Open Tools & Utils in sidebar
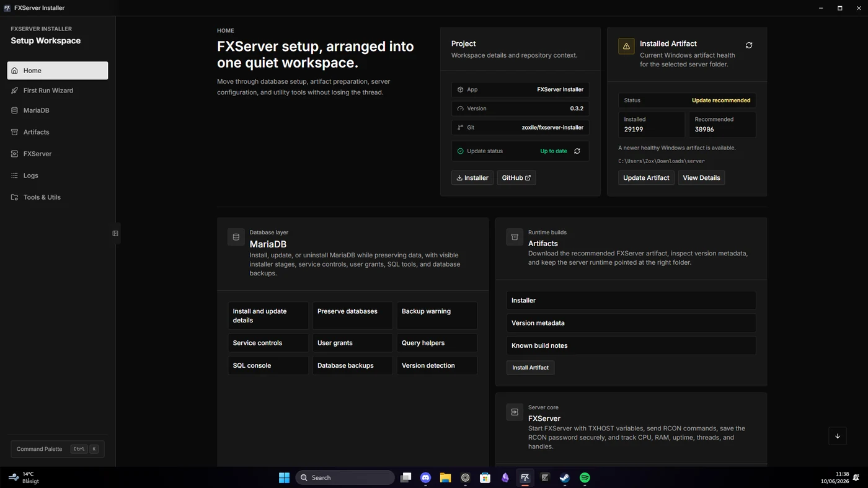868x488 pixels. 58,197
